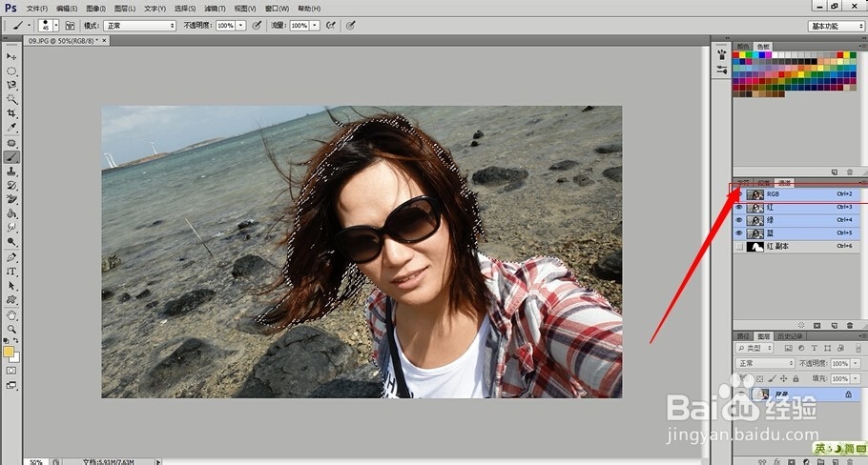Viewport: 868px width, 465px height.
Task: Select the Paint Bucket tool
Action: coord(11,214)
